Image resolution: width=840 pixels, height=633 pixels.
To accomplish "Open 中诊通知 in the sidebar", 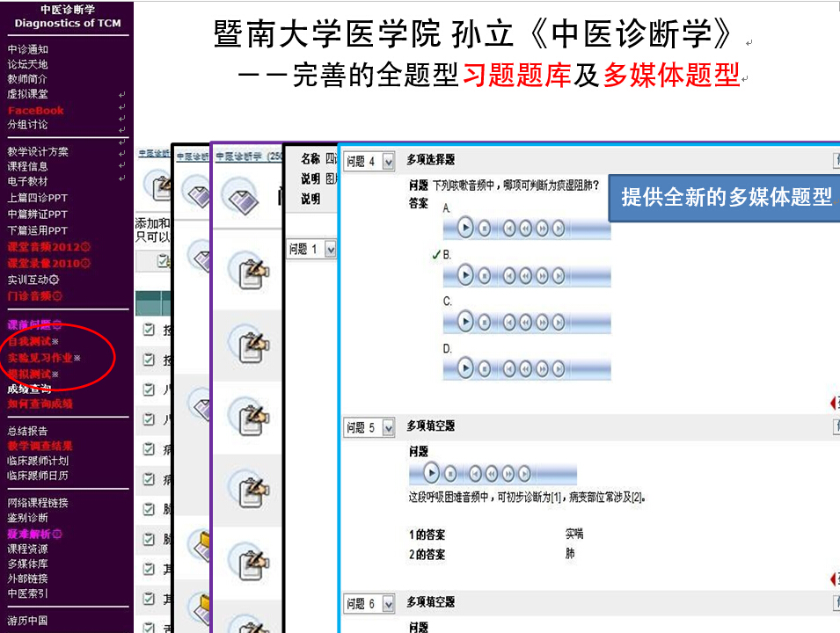I will click(x=28, y=49).
